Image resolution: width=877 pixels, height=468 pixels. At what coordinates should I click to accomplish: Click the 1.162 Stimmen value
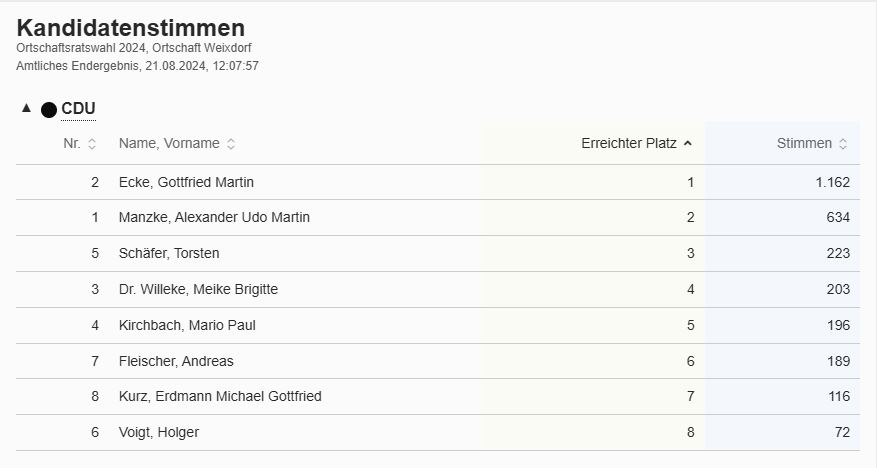832,182
